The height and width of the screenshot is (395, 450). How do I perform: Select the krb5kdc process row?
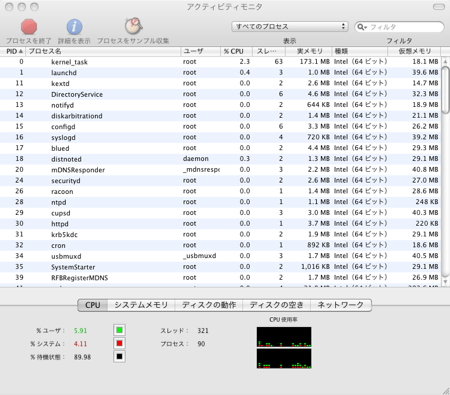[220, 234]
